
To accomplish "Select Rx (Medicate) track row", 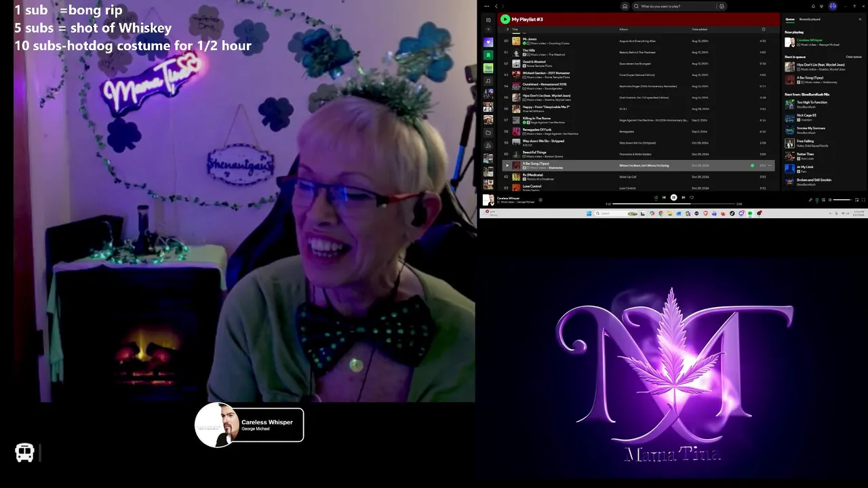I will 638,176.
